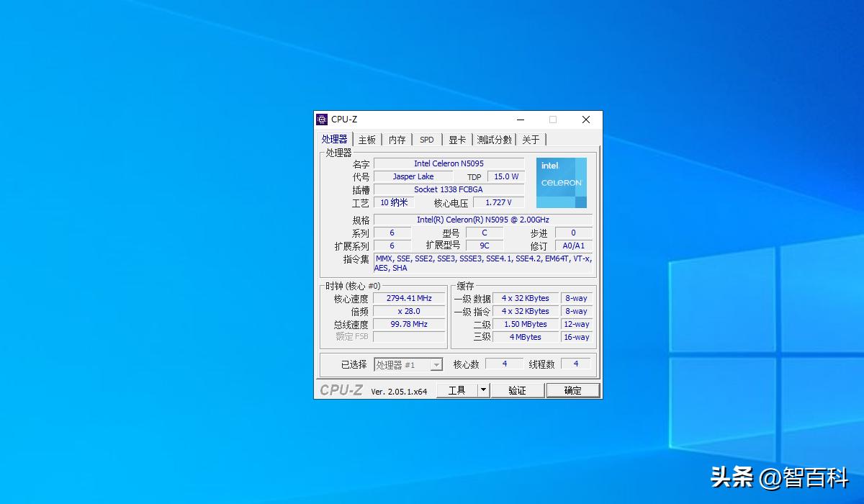Click the TDP value field showing 15.0 W
Image resolution: width=864 pixels, height=504 pixels.
506,176
